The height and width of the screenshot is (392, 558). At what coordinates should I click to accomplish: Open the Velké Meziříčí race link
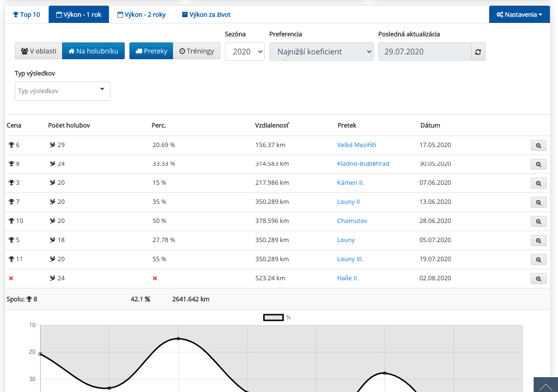pos(356,145)
